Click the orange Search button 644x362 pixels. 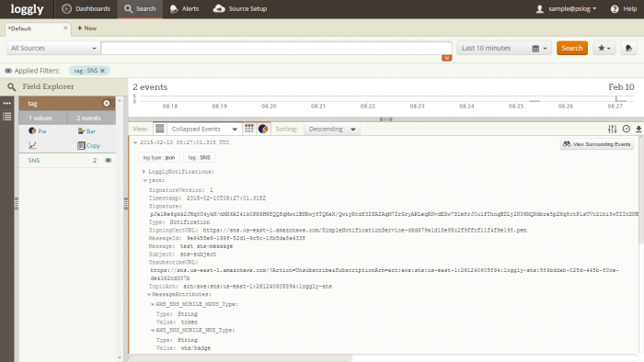572,48
